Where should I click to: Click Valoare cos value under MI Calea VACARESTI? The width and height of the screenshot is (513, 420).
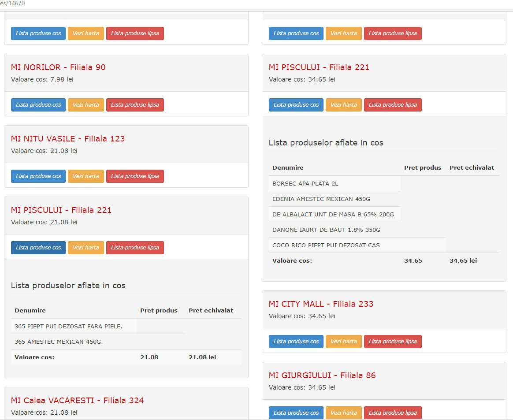pyautogui.click(x=44, y=413)
